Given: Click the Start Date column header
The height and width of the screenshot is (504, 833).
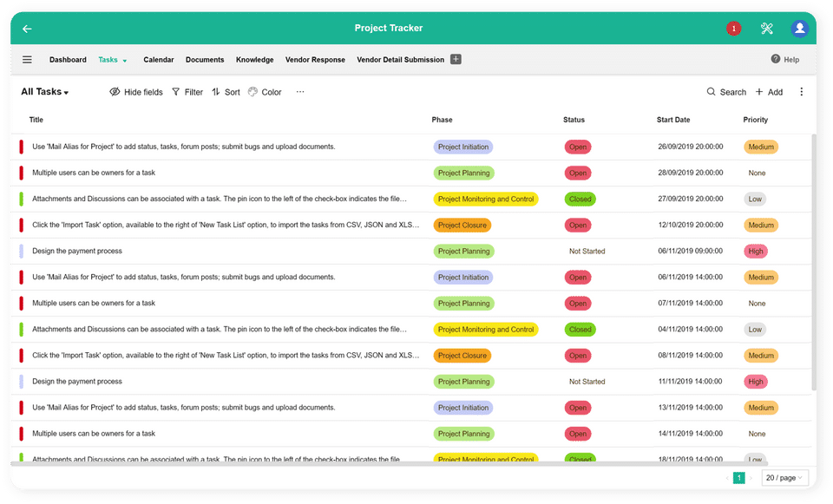Looking at the screenshot, I should tap(673, 120).
